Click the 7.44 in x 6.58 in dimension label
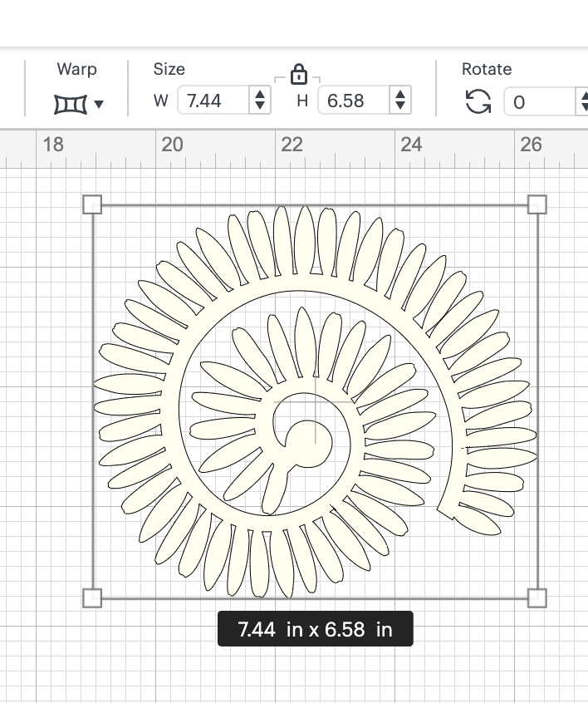This screenshot has width=588, height=703. click(315, 629)
